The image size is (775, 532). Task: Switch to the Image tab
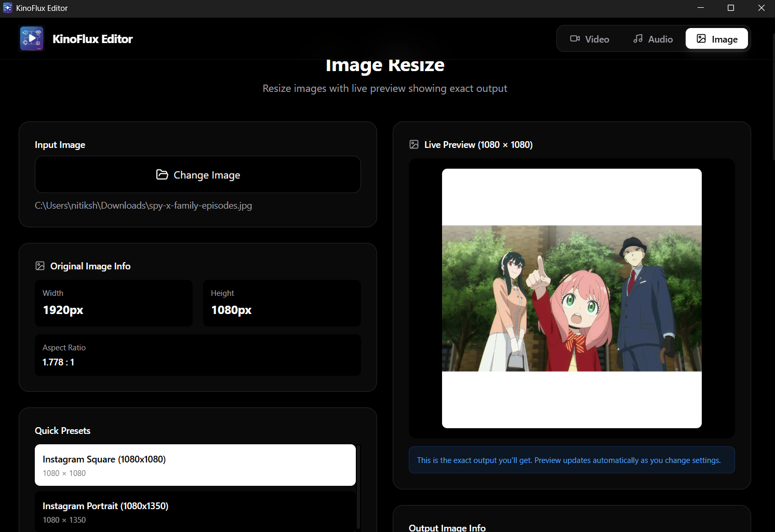(x=716, y=39)
